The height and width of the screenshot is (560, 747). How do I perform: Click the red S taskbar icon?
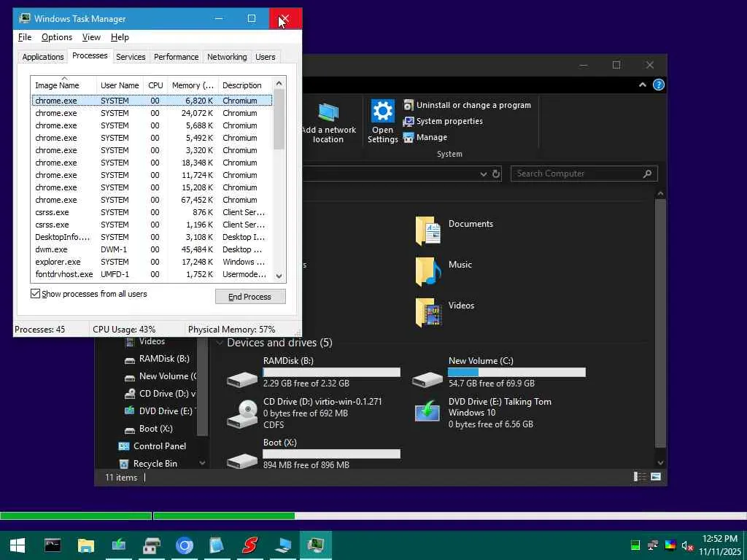coord(250,545)
